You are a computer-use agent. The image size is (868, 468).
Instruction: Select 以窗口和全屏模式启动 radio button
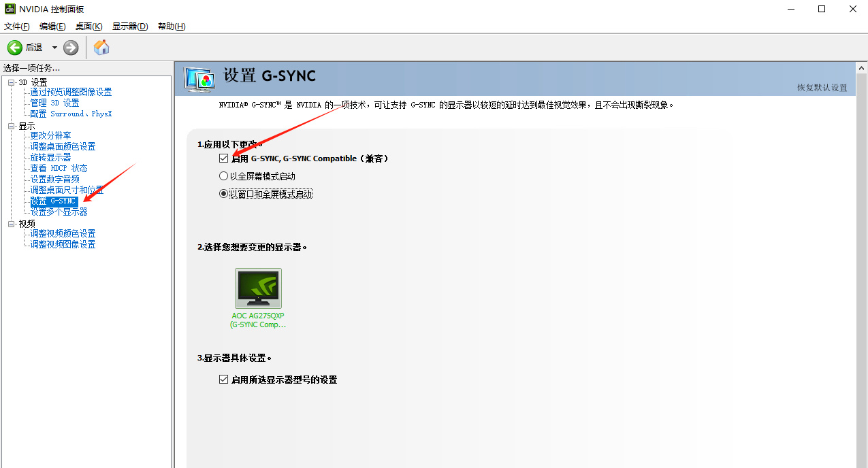(x=223, y=194)
